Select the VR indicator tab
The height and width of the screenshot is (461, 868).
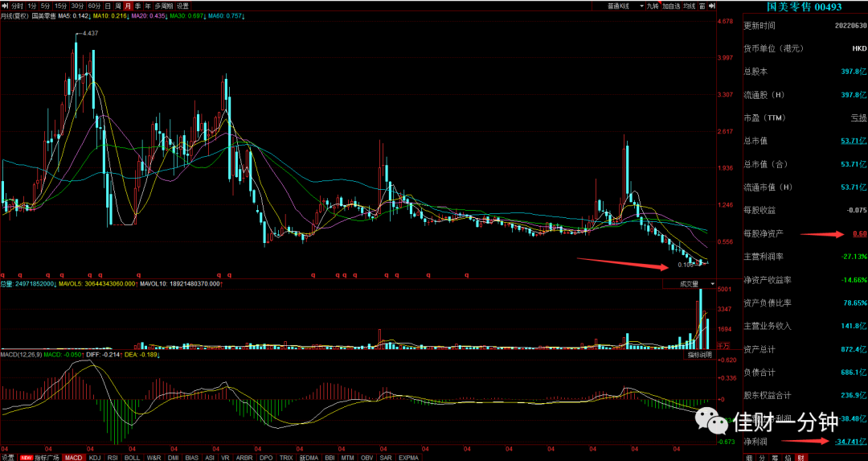click(x=225, y=458)
